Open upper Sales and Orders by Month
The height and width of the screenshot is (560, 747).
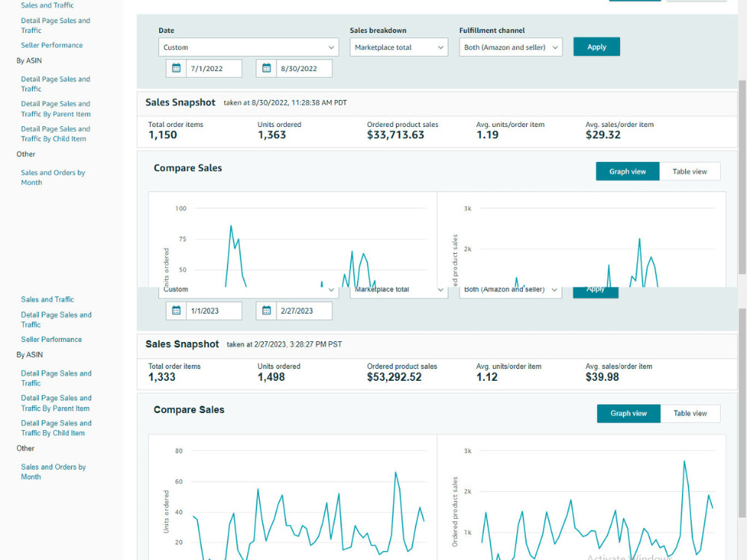[x=53, y=178]
